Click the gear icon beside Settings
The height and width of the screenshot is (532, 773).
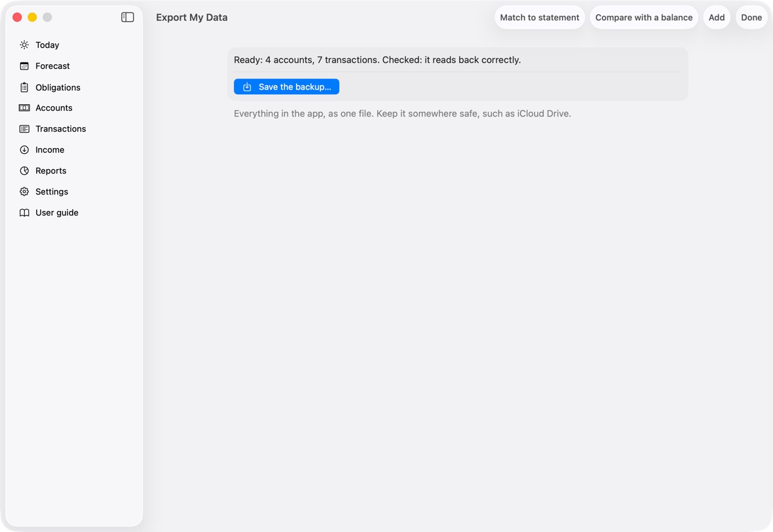[24, 192]
